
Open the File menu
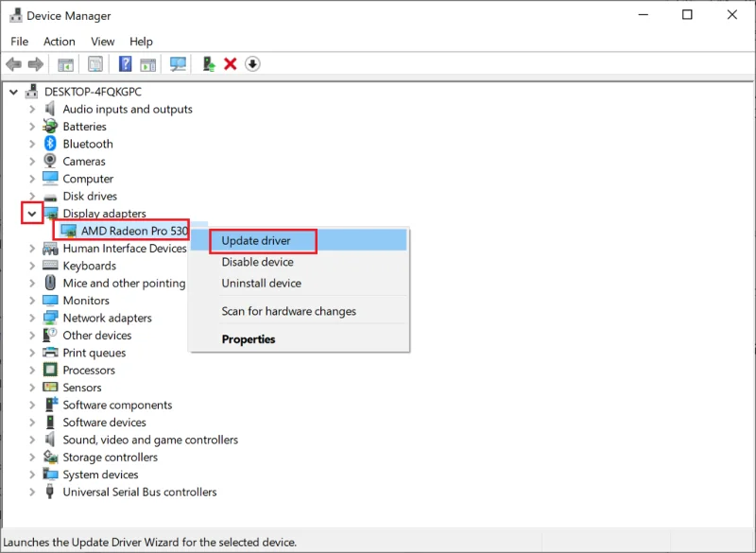point(19,42)
